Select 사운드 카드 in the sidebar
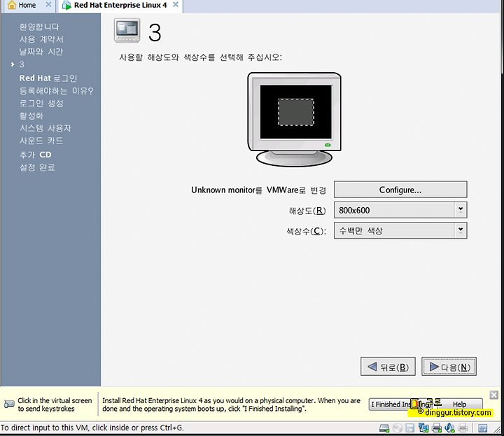This screenshot has width=504, height=436. tap(41, 141)
